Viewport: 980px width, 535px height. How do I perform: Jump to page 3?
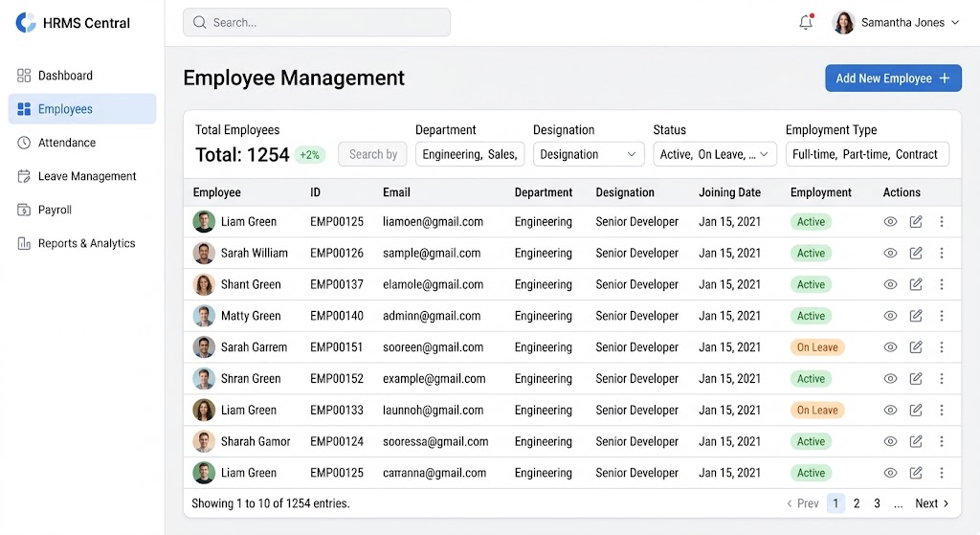[x=877, y=503]
